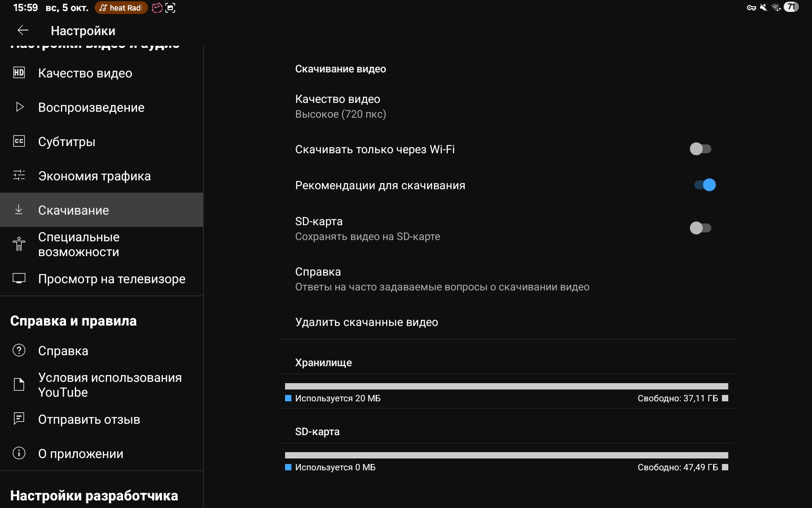Screen dimensions: 812x508
Task: Tap the TV screen icon
Action: (19, 278)
